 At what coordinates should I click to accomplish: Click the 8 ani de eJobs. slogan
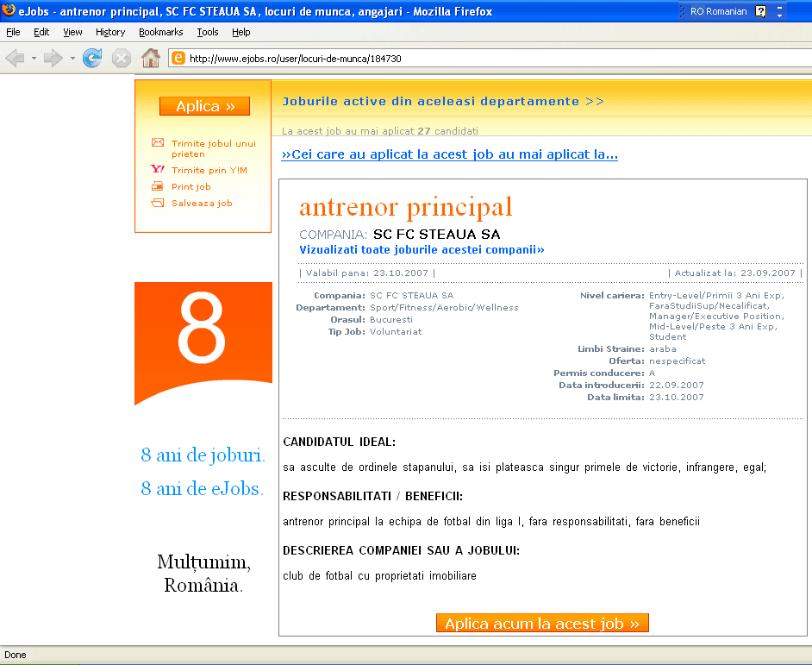(x=203, y=489)
